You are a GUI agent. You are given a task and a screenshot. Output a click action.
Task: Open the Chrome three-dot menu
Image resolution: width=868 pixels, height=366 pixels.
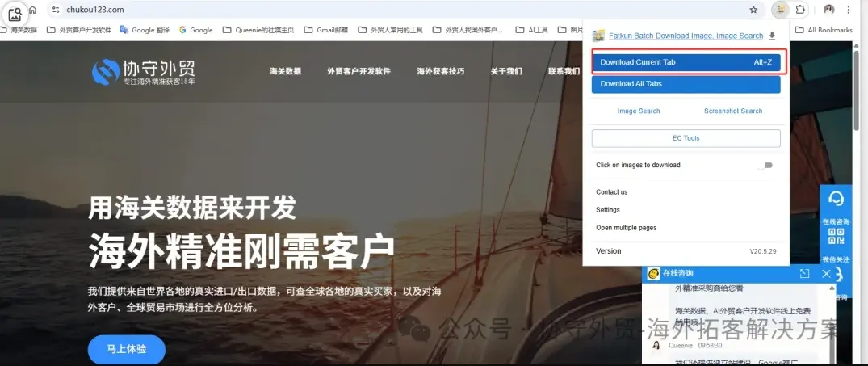(849, 10)
